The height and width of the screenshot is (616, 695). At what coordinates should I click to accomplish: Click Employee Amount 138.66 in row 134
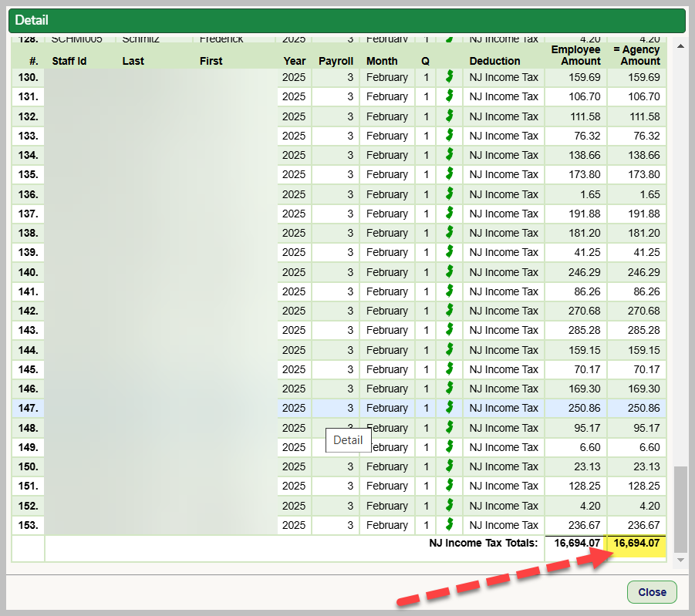(584, 155)
